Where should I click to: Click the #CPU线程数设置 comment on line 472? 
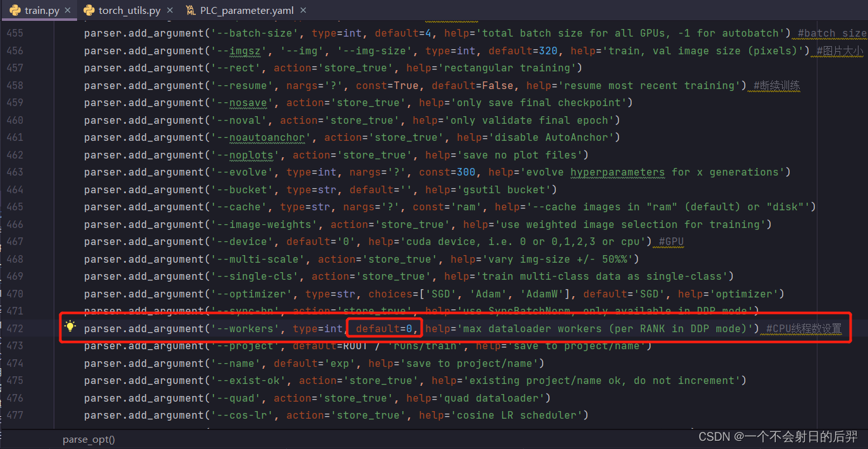pos(803,328)
